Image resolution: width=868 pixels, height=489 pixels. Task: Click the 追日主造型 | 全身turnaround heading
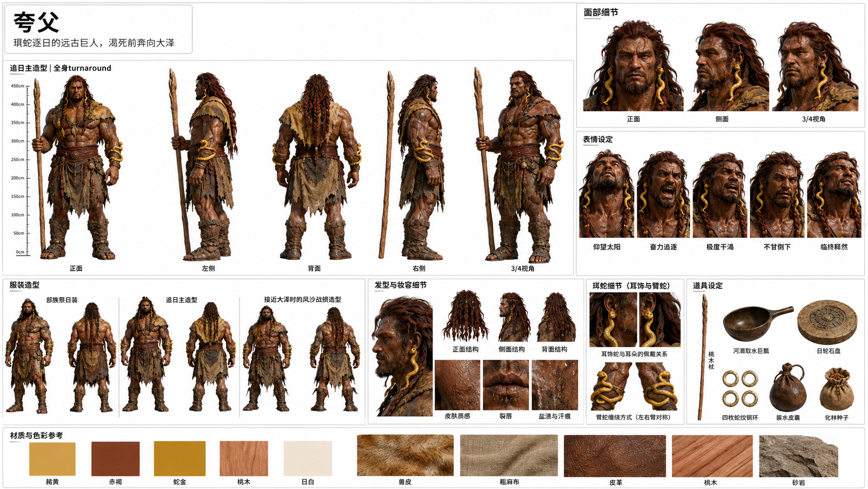(x=60, y=68)
